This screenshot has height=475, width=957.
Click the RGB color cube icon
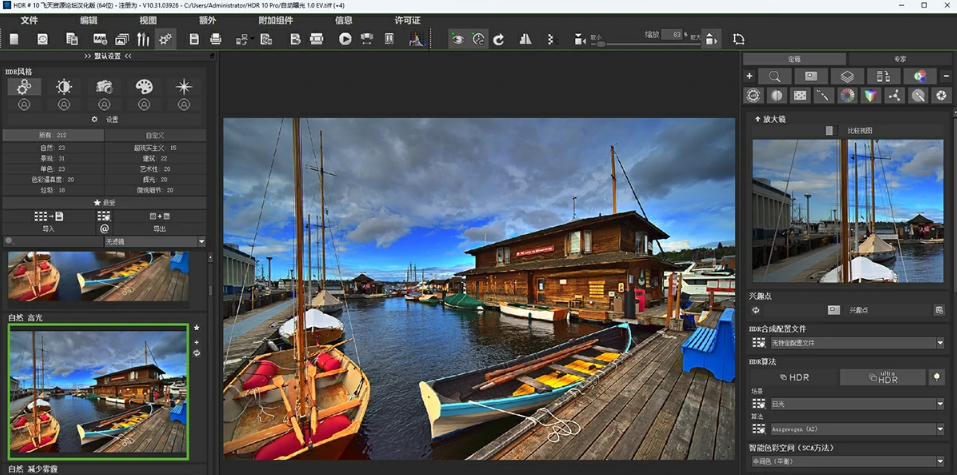(870, 95)
